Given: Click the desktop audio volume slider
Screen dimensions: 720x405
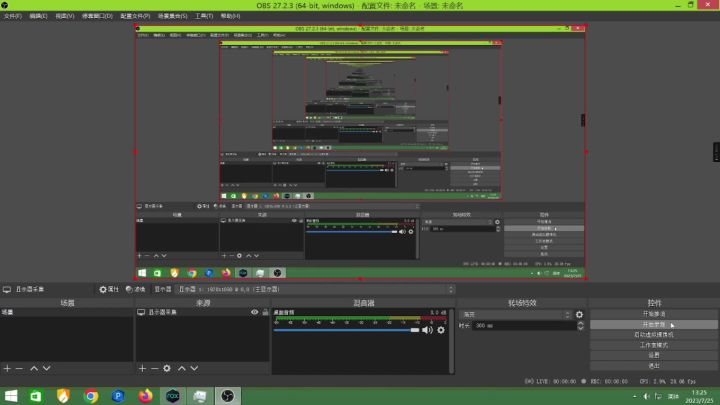Looking at the screenshot, I should click(x=346, y=330).
